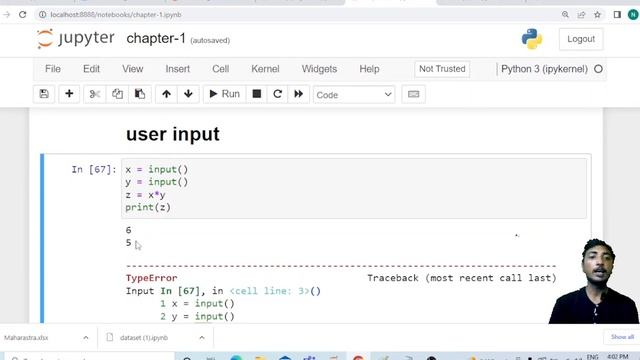Restart the kernel with the circular arrow
This screenshot has width=640, height=360.
coord(278,94)
